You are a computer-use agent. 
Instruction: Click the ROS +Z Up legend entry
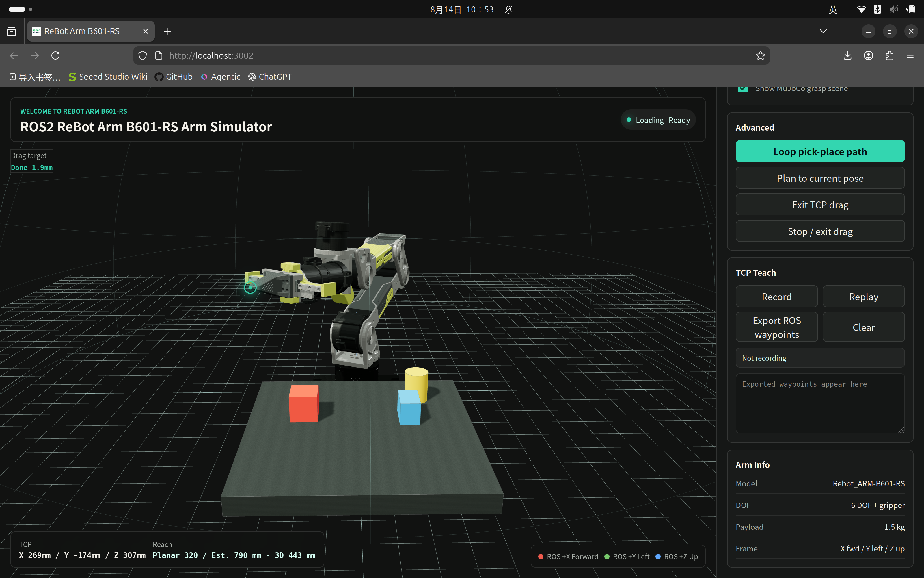coord(677,557)
